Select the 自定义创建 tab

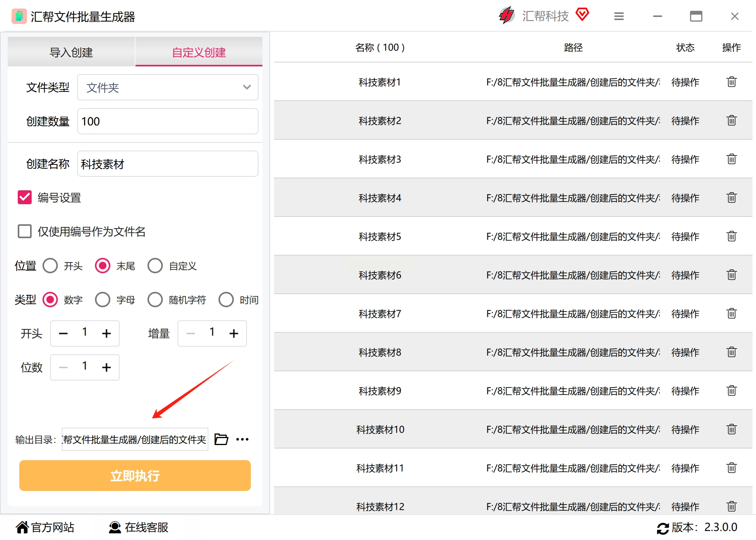pos(199,52)
